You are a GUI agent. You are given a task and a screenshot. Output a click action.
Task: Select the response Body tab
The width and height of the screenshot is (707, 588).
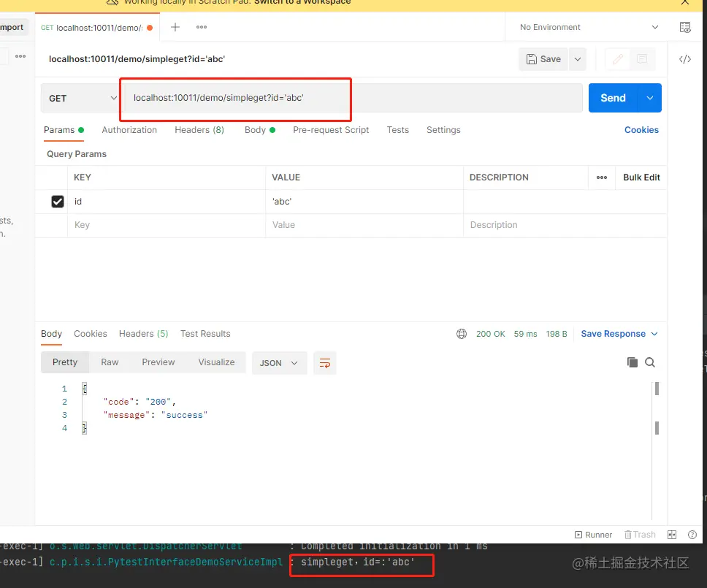(51, 334)
